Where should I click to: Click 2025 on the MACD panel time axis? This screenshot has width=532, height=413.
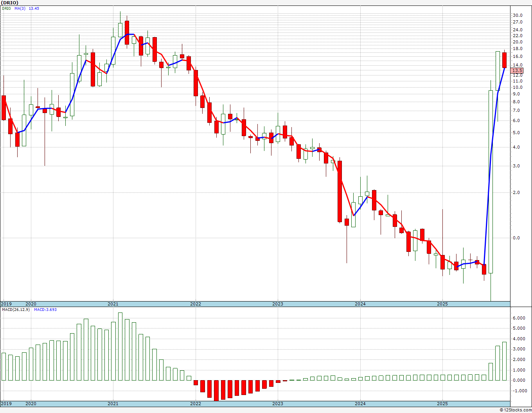(x=442, y=404)
